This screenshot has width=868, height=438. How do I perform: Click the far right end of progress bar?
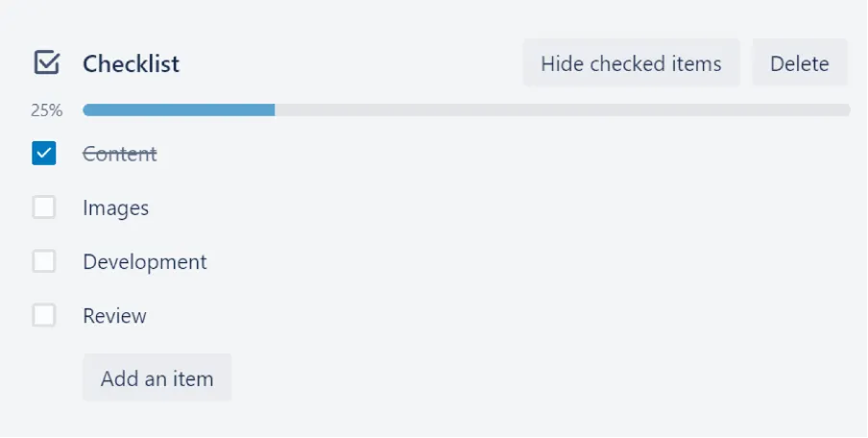pos(846,110)
